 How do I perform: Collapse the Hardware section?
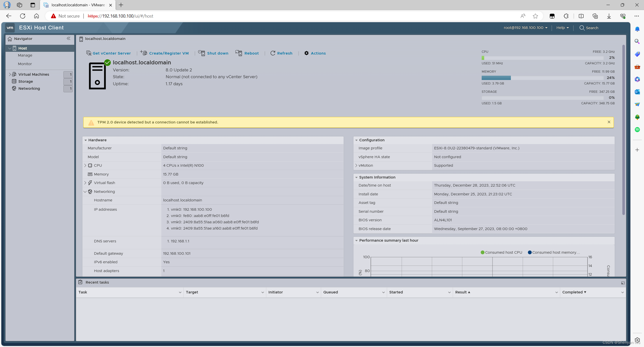[x=86, y=140]
